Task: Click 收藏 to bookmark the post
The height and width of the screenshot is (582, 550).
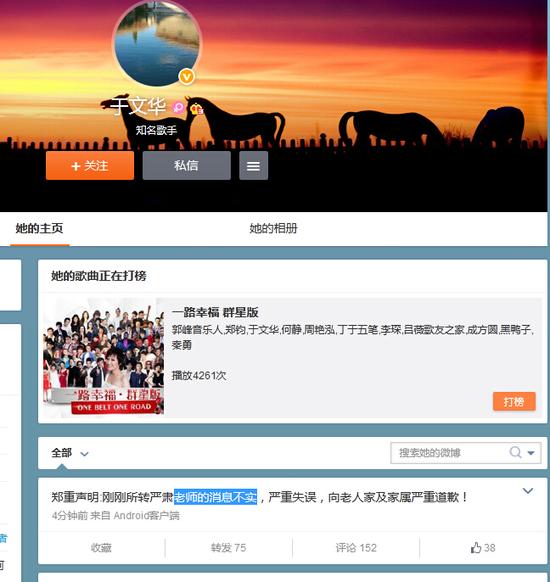Action: point(101,547)
